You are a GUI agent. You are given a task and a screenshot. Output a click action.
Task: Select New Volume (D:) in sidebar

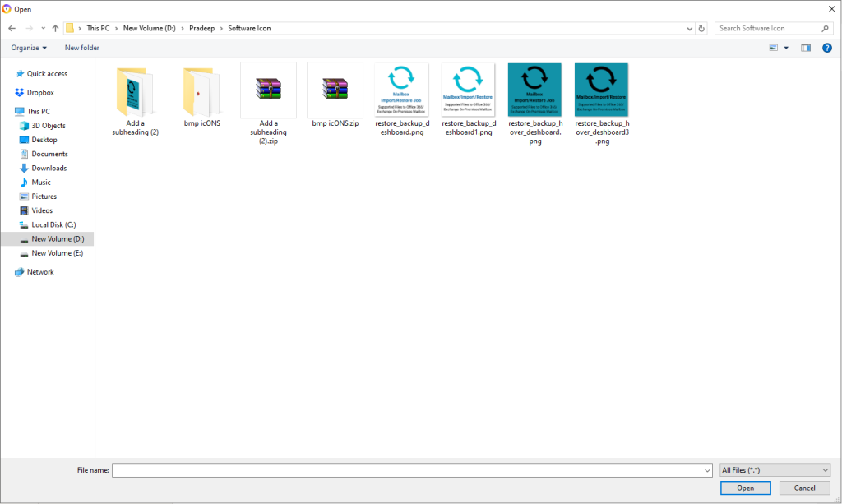click(47, 239)
